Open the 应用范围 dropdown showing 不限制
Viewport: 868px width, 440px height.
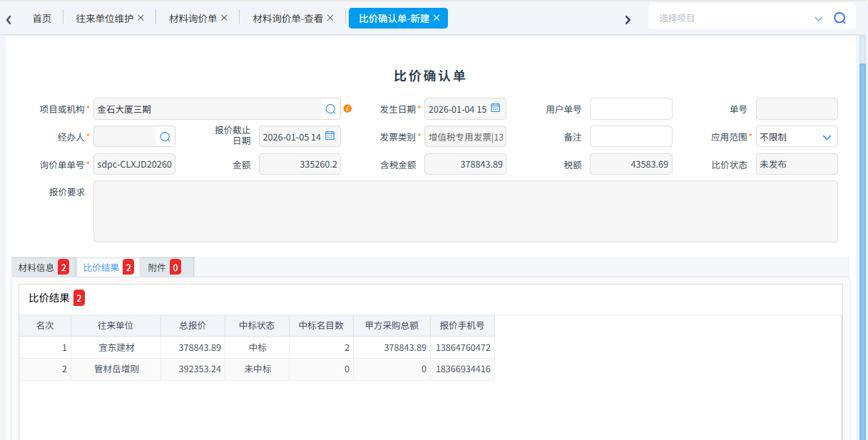(x=825, y=136)
